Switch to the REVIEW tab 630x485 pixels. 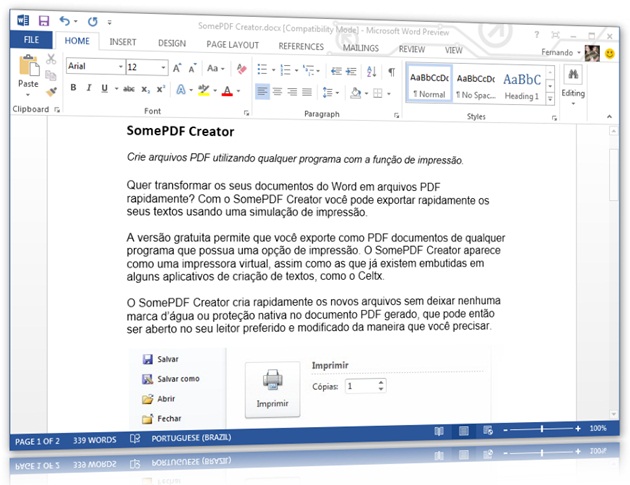(x=411, y=49)
